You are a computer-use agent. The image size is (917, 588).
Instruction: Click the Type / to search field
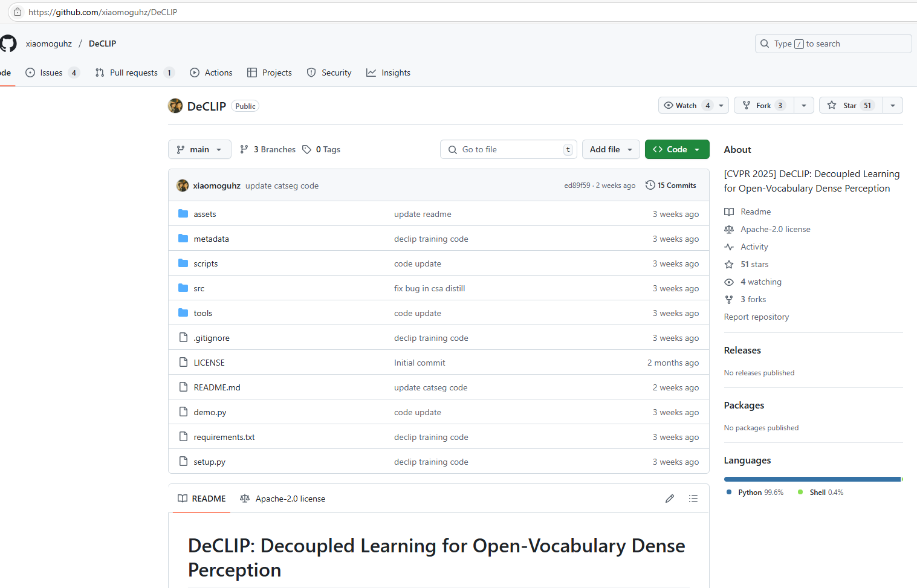click(833, 44)
